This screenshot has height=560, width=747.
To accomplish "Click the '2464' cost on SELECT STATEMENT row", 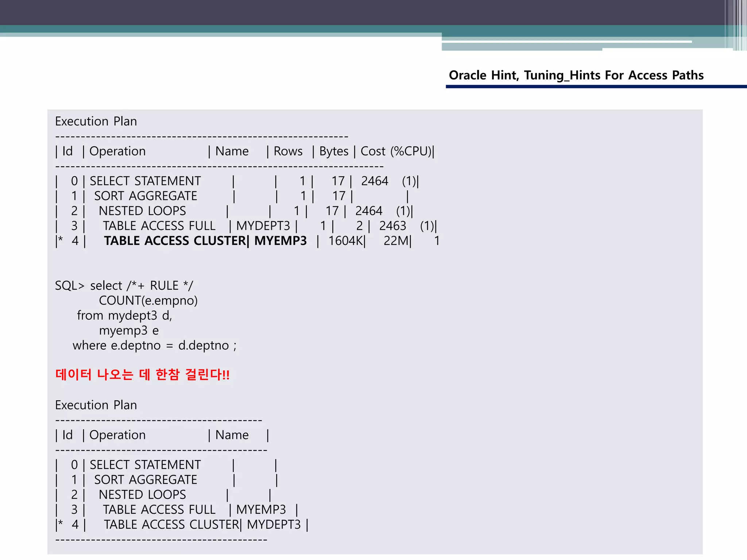I will [375, 181].
